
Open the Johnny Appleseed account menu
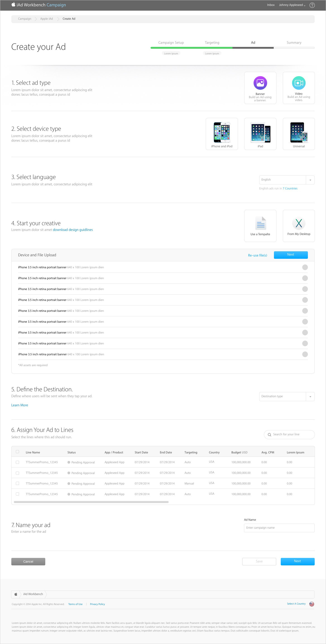click(x=292, y=5)
